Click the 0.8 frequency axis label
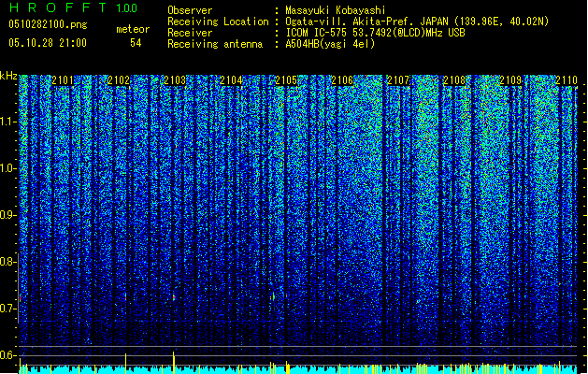The height and width of the screenshot is (374, 588). 8,262
